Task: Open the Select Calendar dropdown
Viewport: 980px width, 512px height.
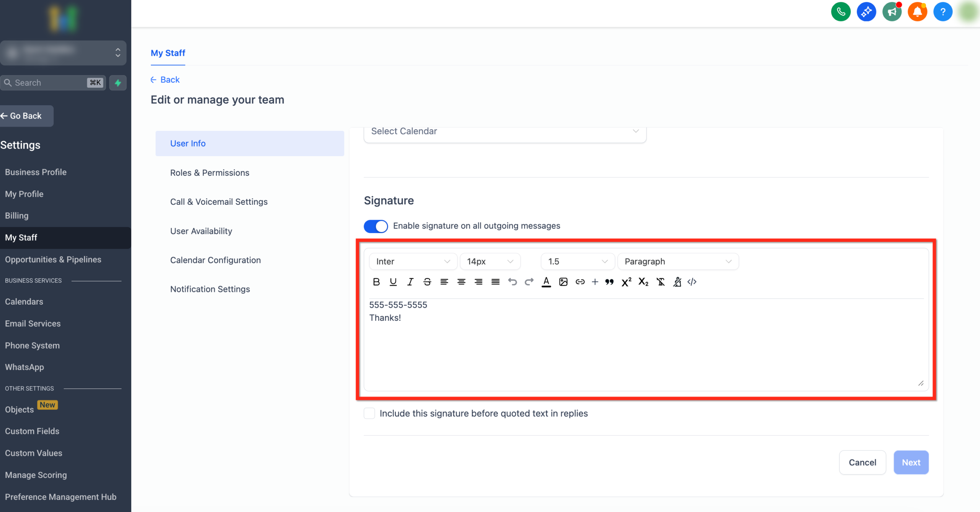Action: pos(505,131)
